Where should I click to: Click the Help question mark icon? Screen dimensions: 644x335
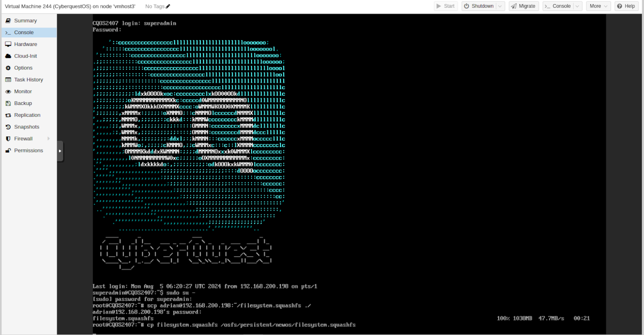tap(620, 6)
